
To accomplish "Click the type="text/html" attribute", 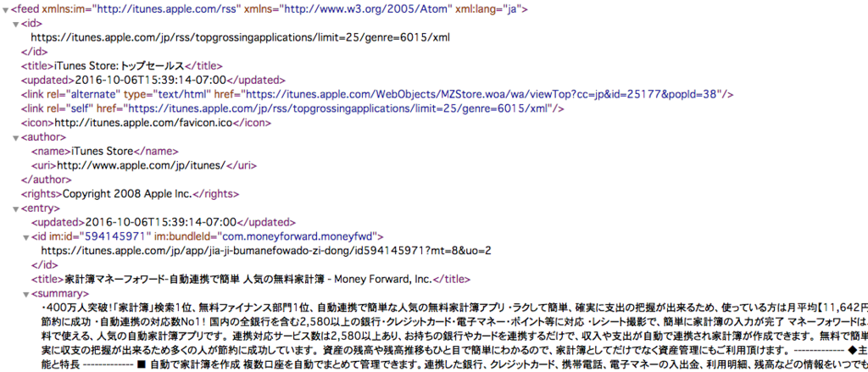I will (x=167, y=95).
